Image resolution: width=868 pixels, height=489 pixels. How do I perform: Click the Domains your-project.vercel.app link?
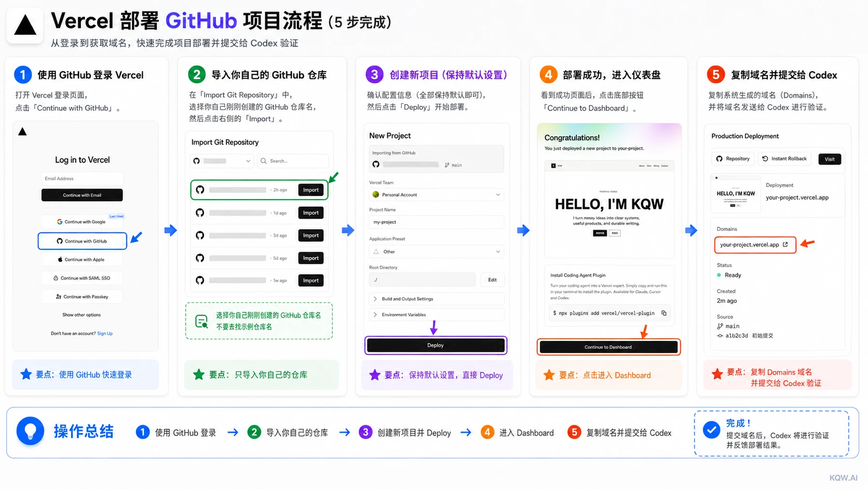point(750,245)
